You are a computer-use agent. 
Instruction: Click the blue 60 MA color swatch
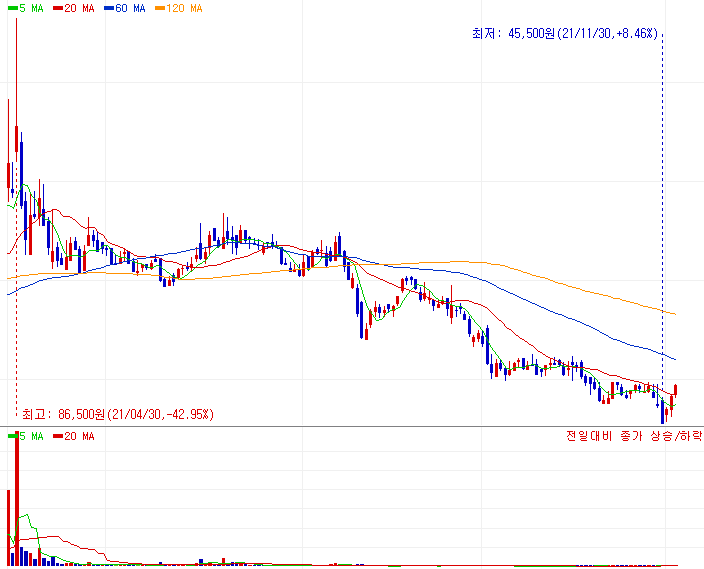[x=109, y=8]
